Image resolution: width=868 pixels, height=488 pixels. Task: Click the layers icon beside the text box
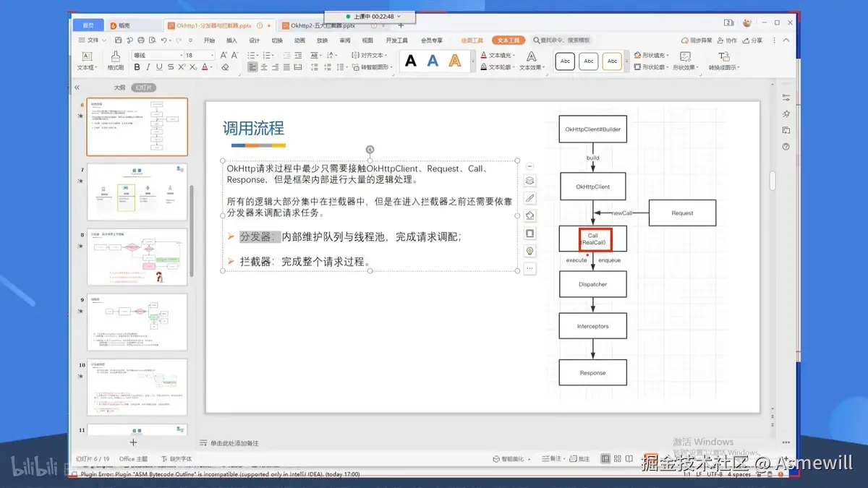click(530, 181)
